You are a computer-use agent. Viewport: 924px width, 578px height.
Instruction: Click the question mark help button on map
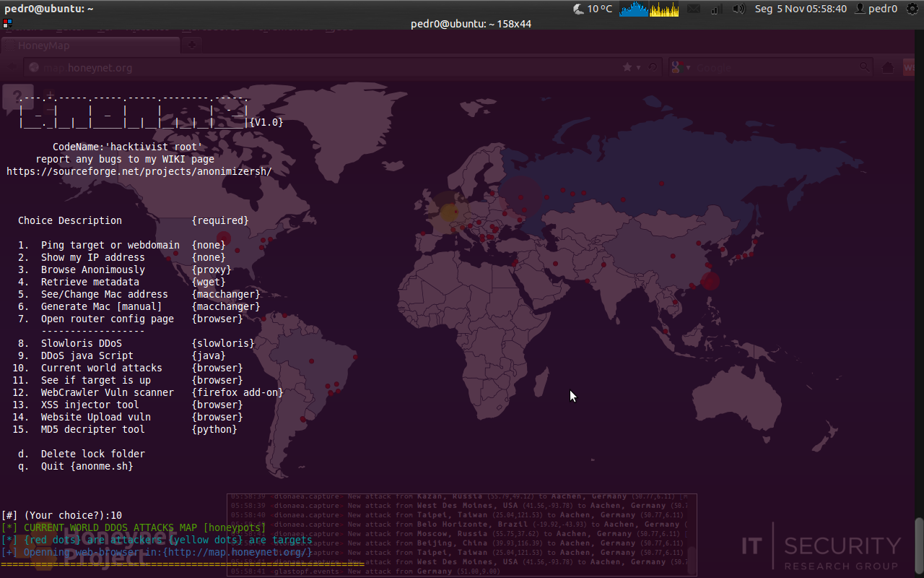point(18,98)
